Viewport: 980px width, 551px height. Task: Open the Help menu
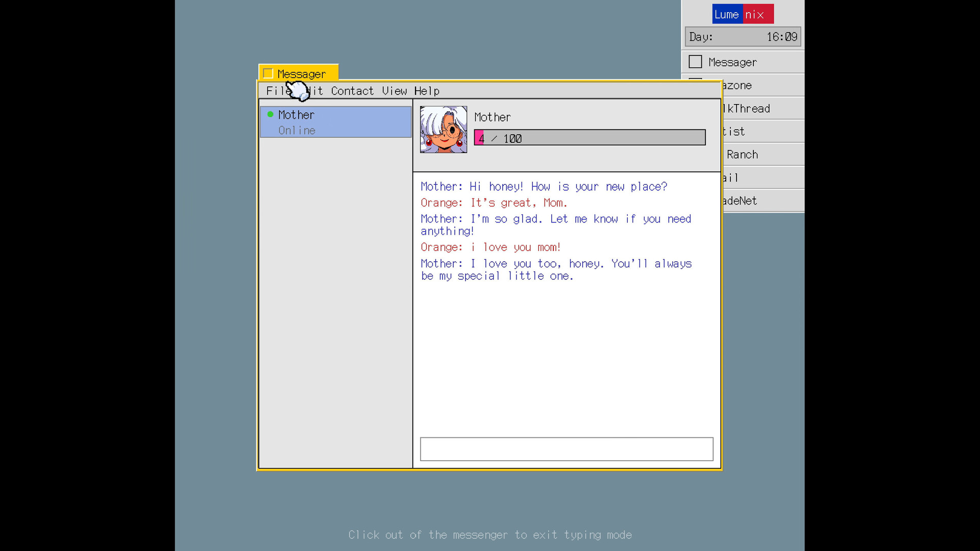[427, 91]
